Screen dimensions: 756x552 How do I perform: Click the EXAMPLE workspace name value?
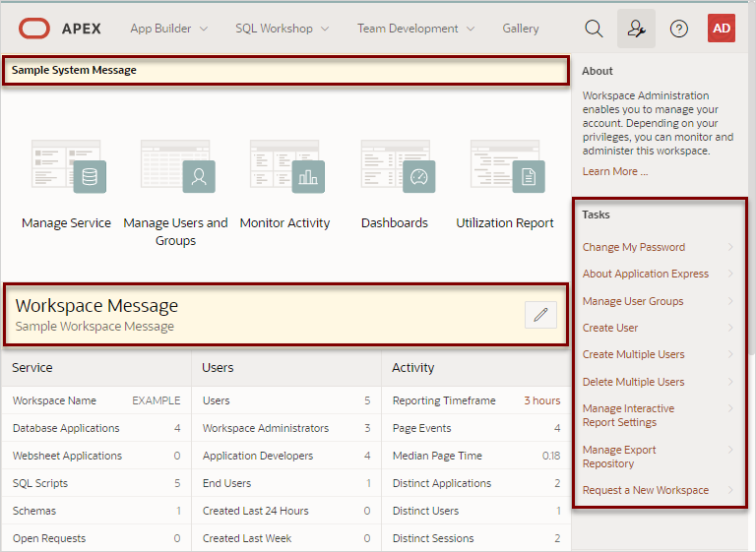(x=157, y=400)
